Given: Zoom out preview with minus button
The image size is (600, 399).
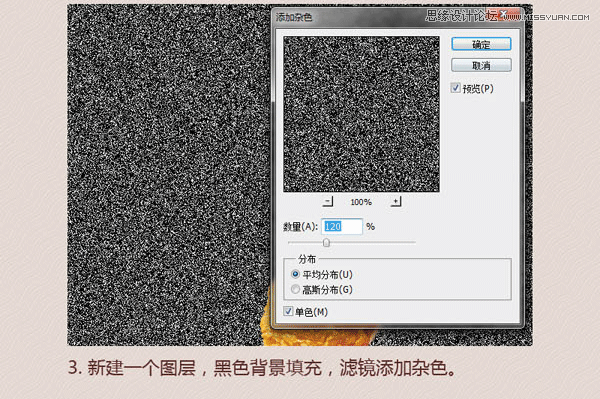Looking at the screenshot, I should [x=328, y=201].
